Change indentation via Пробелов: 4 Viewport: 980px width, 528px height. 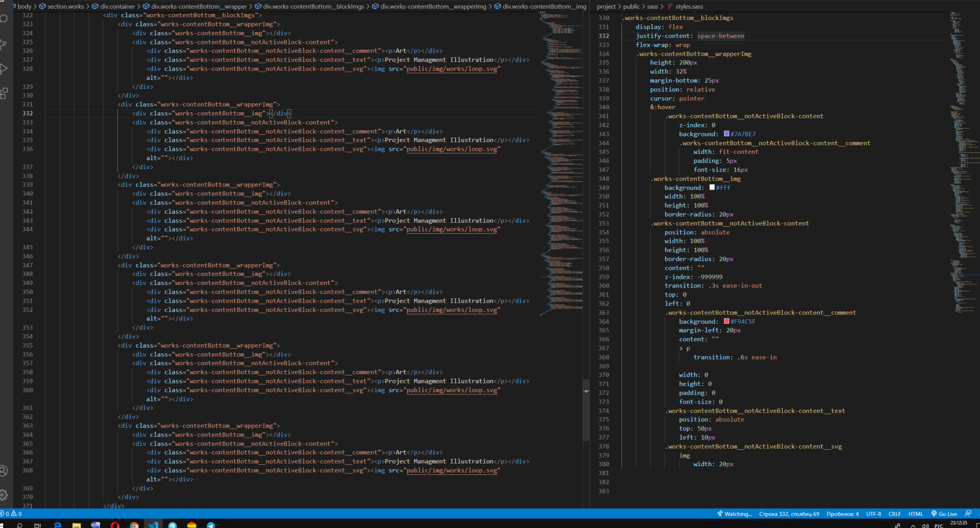click(x=843, y=514)
